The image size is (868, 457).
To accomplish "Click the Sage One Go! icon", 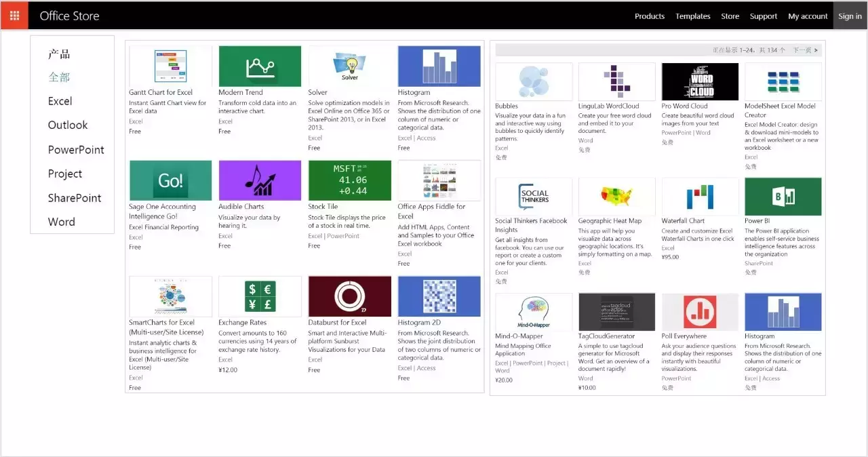I will click(x=170, y=180).
